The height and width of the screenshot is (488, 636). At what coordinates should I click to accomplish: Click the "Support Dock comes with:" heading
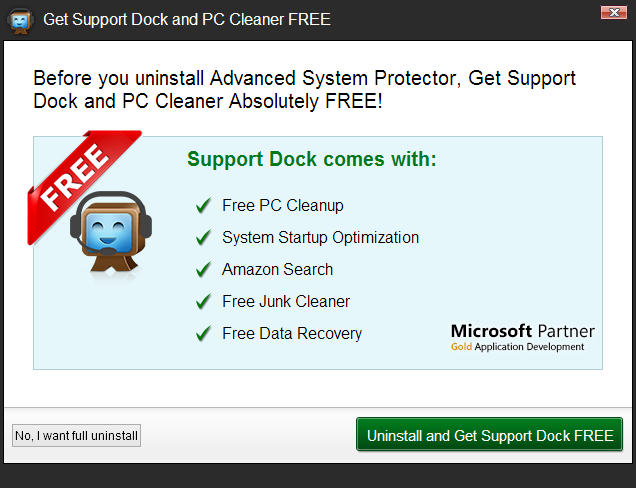pyautogui.click(x=312, y=160)
